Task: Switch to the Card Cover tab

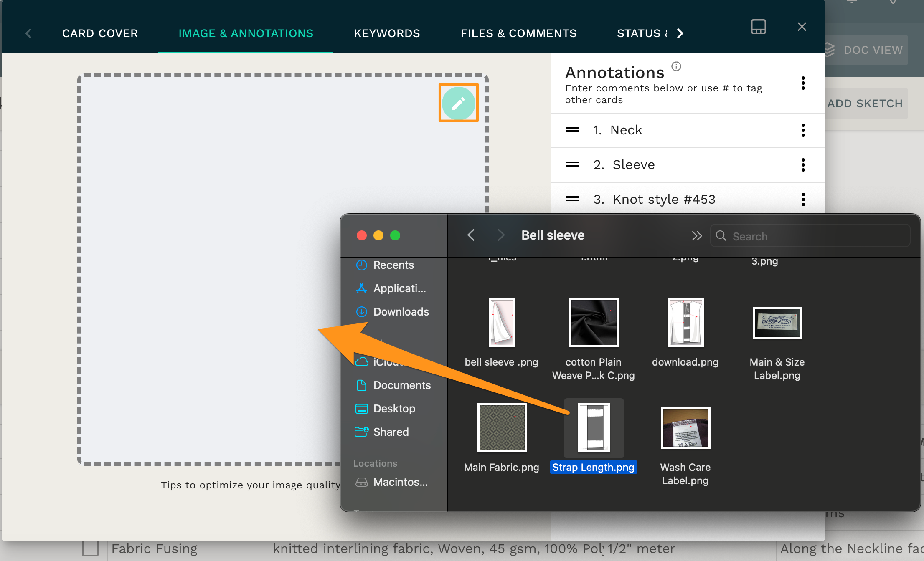Action: coord(100,33)
